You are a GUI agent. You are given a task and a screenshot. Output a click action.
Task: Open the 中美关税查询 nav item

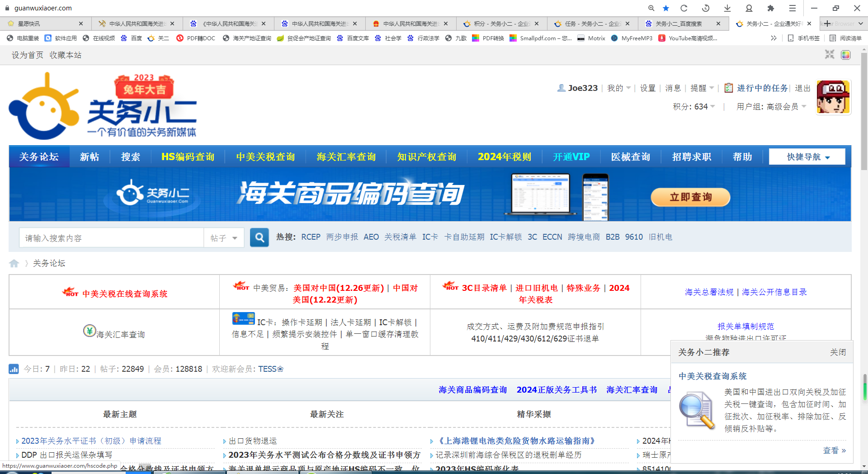pyautogui.click(x=265, y=156)
